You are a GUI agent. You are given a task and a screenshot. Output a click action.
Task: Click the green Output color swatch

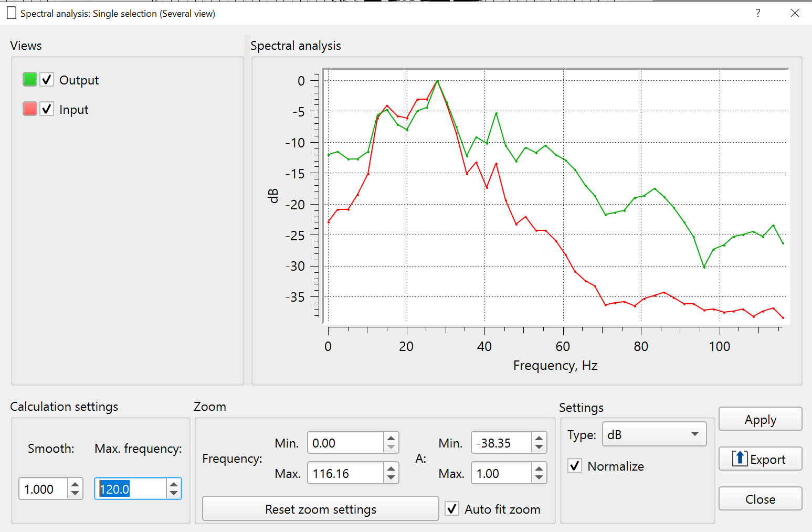tap(30, 80)
